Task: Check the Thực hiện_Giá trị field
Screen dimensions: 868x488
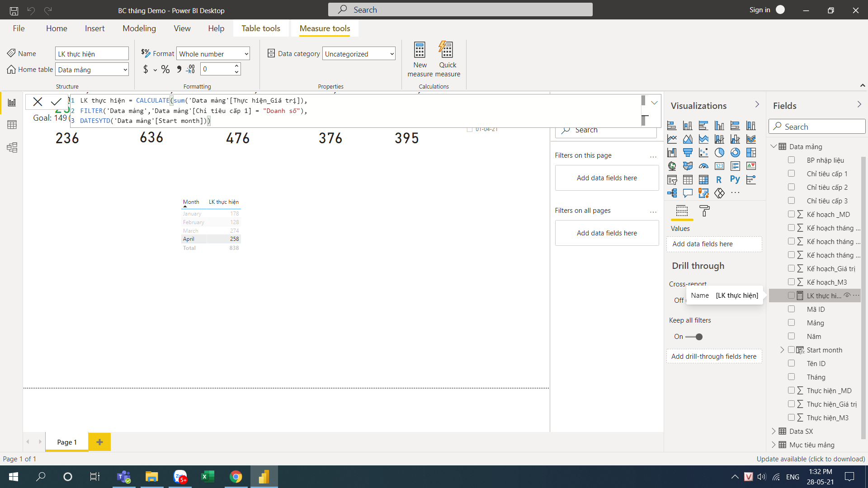Action: pos(791,404)
